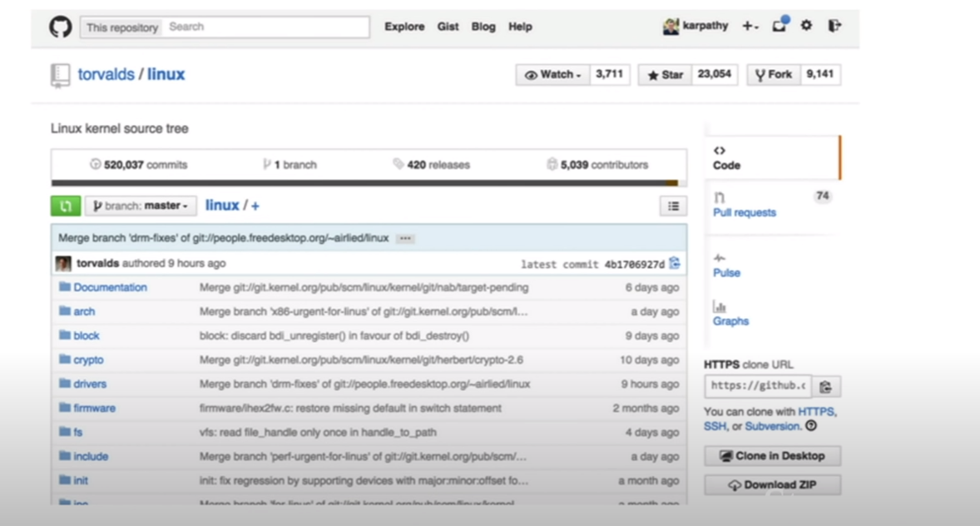
Task: Click the sign out icon
Action: [834, 26]
